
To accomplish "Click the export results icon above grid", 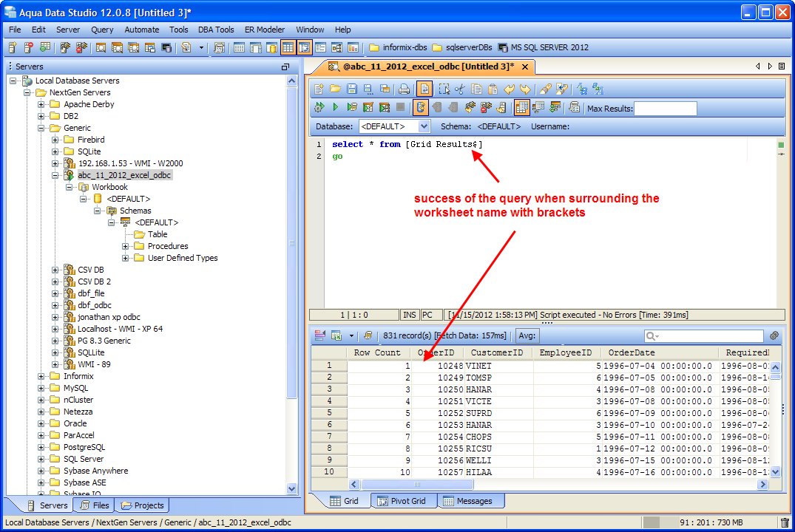I will coord(336,335).
